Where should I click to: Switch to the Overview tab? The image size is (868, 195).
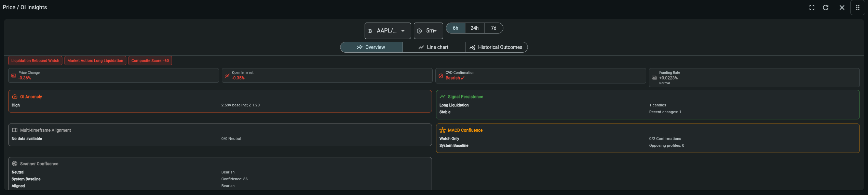[x=371, y=47]
